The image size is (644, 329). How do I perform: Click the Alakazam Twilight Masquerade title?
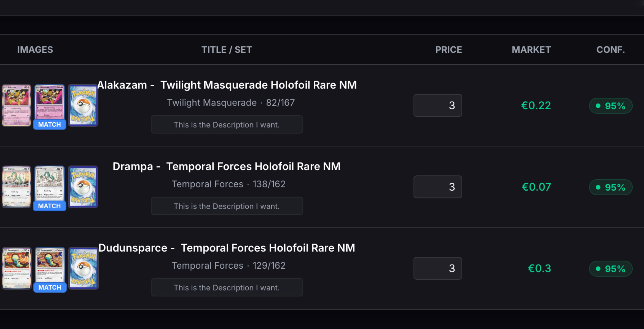tap(227, 85)
